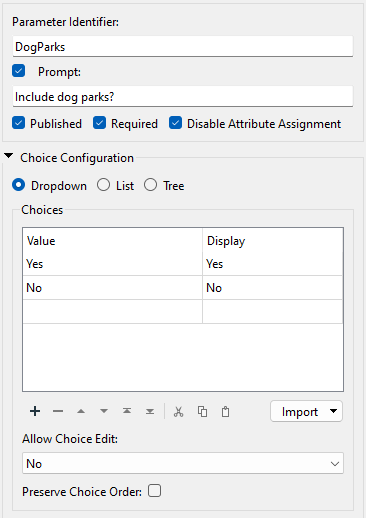Toggle the Prompt checkbox
The width and height of the screenshot is (366, 518).
19,71
